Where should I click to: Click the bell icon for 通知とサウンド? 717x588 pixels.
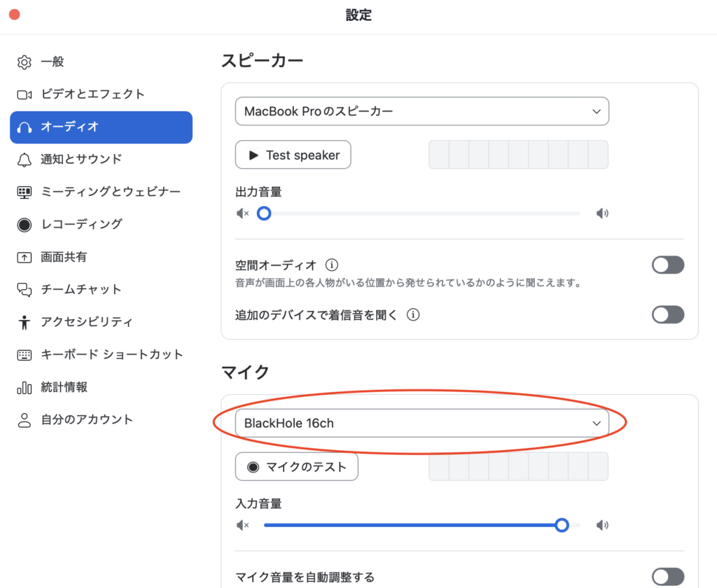pyautogui.click(x=25, y=160)
